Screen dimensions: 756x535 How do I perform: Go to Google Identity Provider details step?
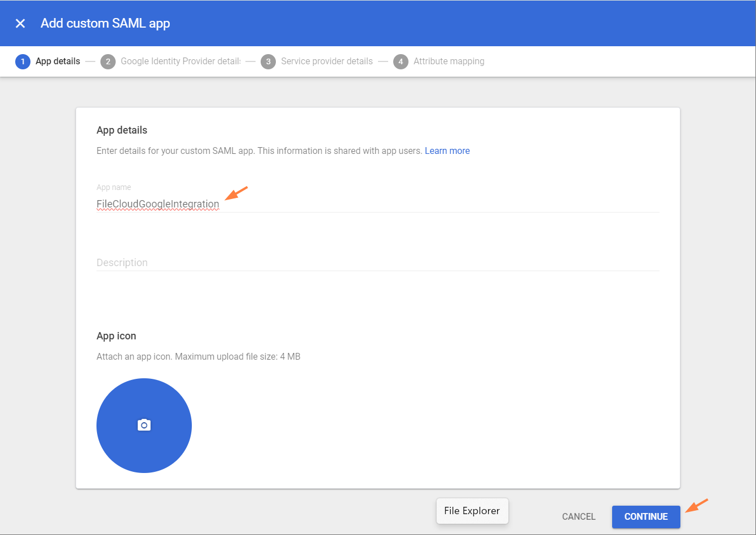(180, 61)
